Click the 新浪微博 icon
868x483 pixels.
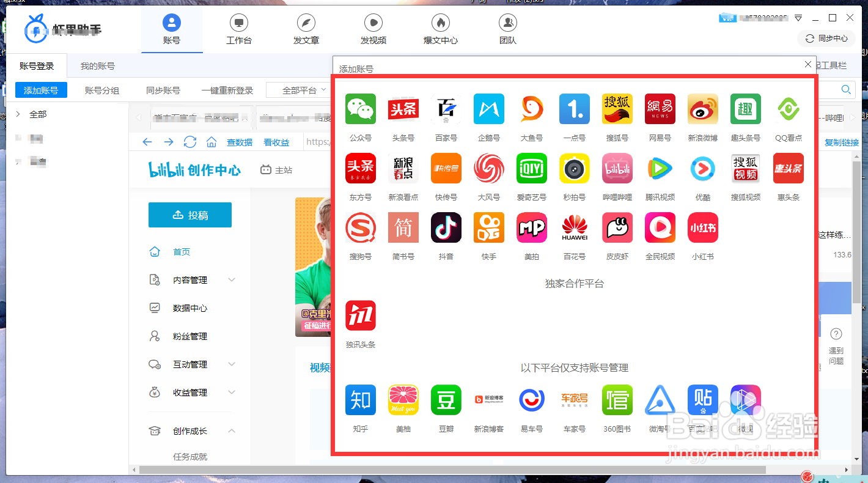point(702,109)
